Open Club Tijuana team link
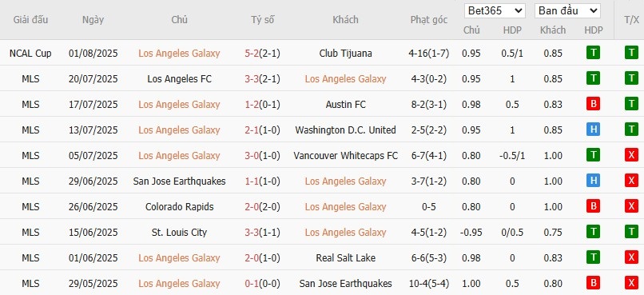The height and width of the screenshot is (295, 644). (x=345, y=54)
